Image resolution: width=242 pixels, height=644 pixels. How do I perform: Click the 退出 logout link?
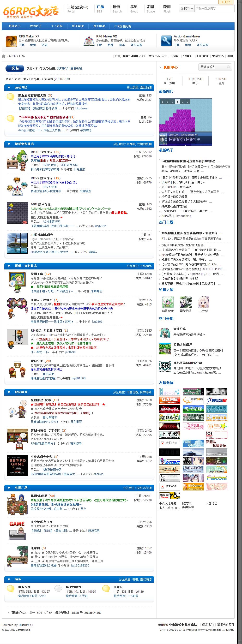[230, 56]
